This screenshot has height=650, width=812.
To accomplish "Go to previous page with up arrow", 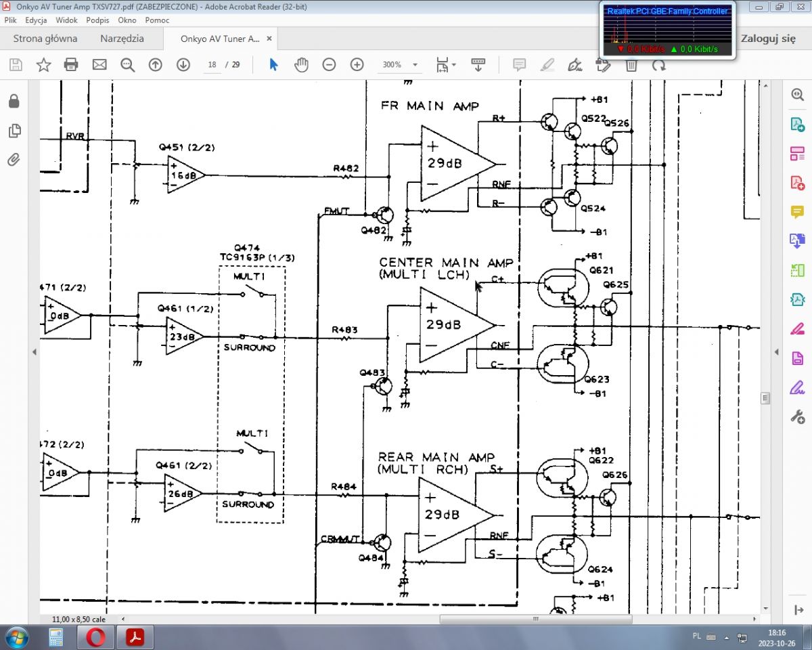I will pos(155,64).
